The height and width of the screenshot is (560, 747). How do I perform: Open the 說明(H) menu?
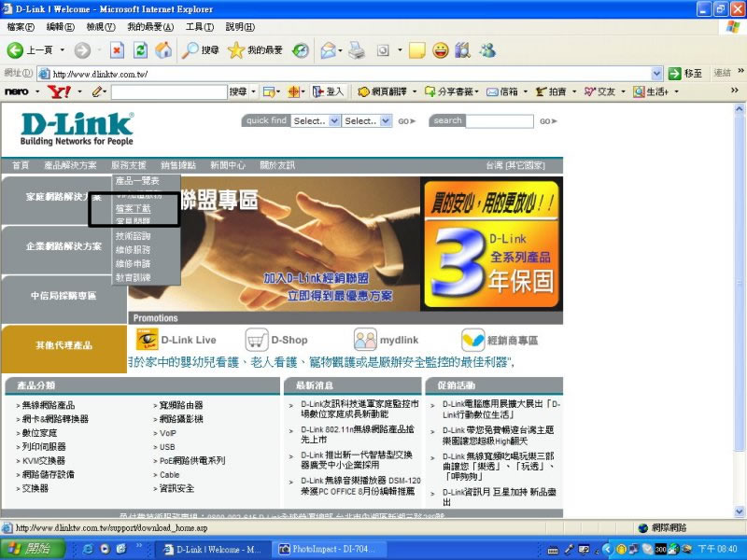[x=240, y=27]
